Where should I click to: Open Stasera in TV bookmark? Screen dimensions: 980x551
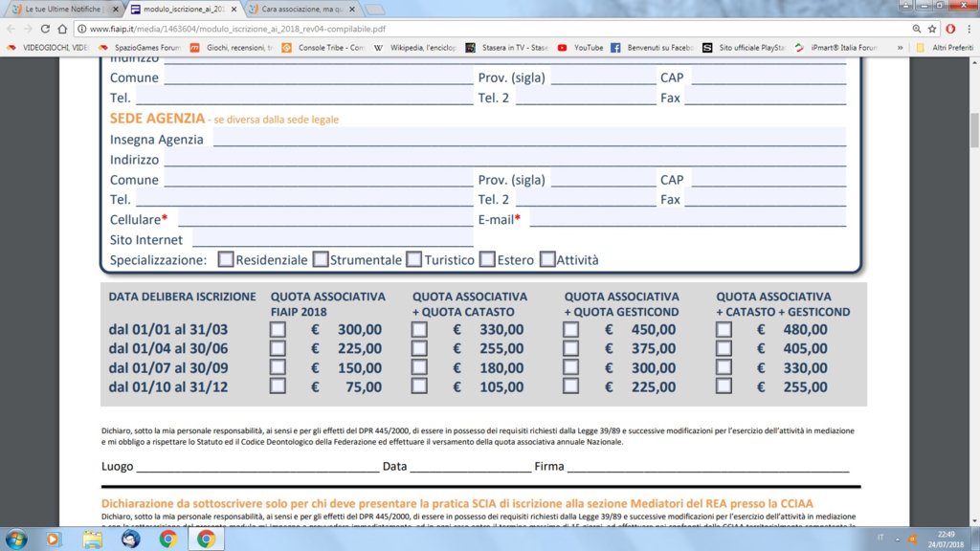click(507, 48)
